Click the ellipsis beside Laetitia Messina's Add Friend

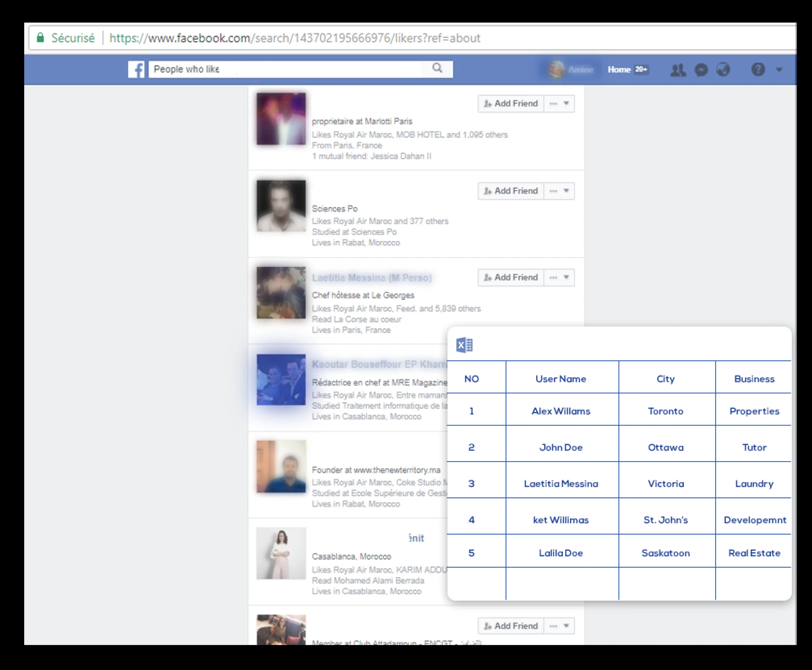pyautogui.click(x=553, y=277)
